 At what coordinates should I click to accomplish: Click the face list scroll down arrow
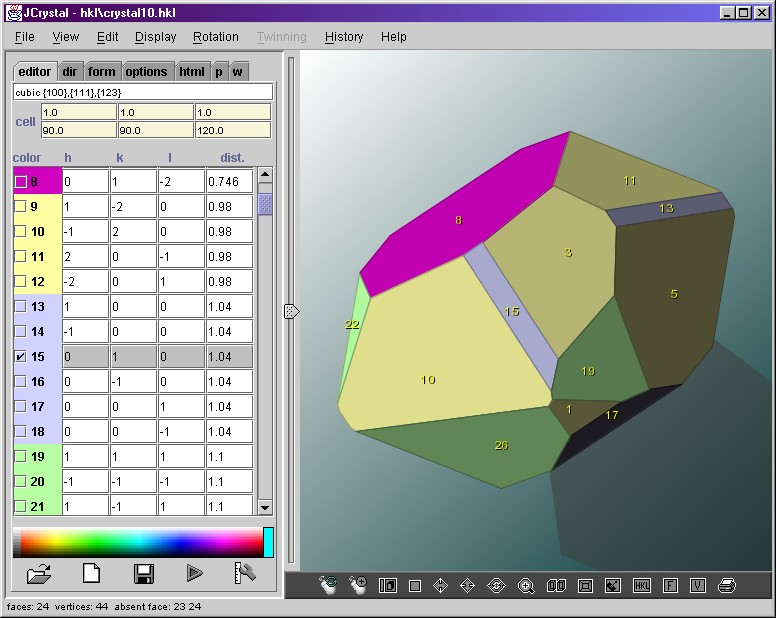265,507
